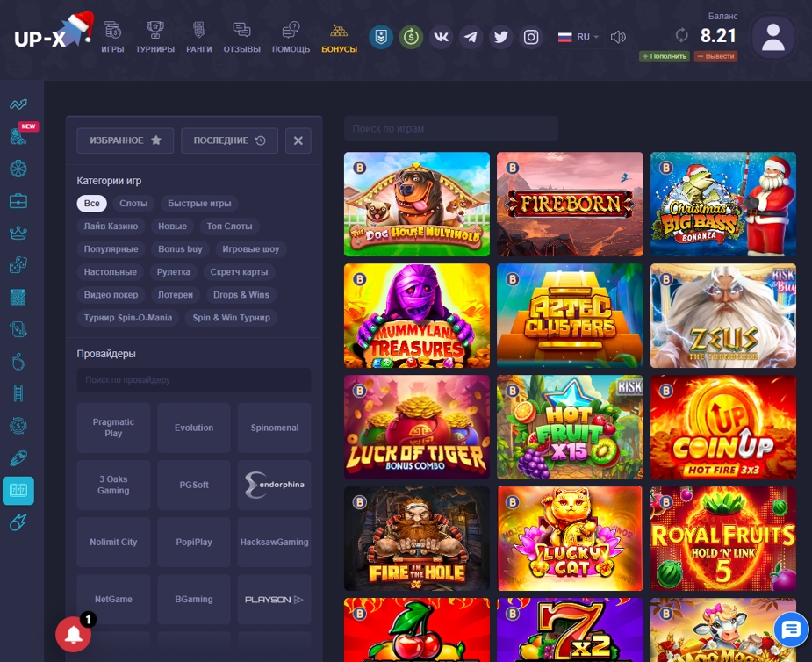Open the dice game in sidebar
This screenshot has width=812, height=662.
point(18,265)
